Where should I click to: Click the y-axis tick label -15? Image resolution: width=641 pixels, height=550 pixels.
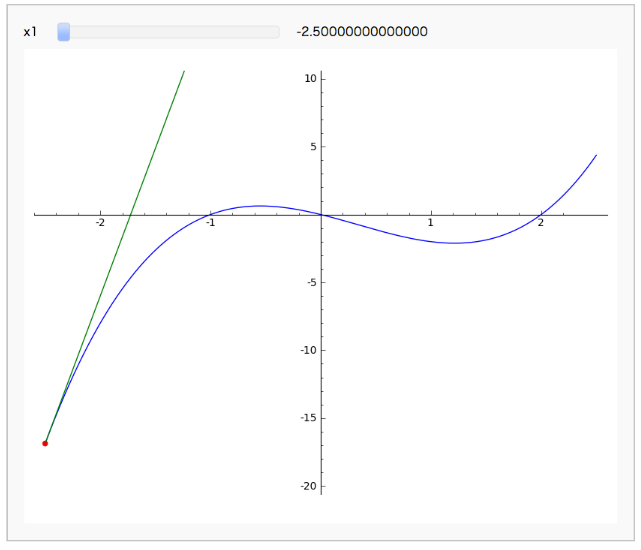[x=309, y=418]
